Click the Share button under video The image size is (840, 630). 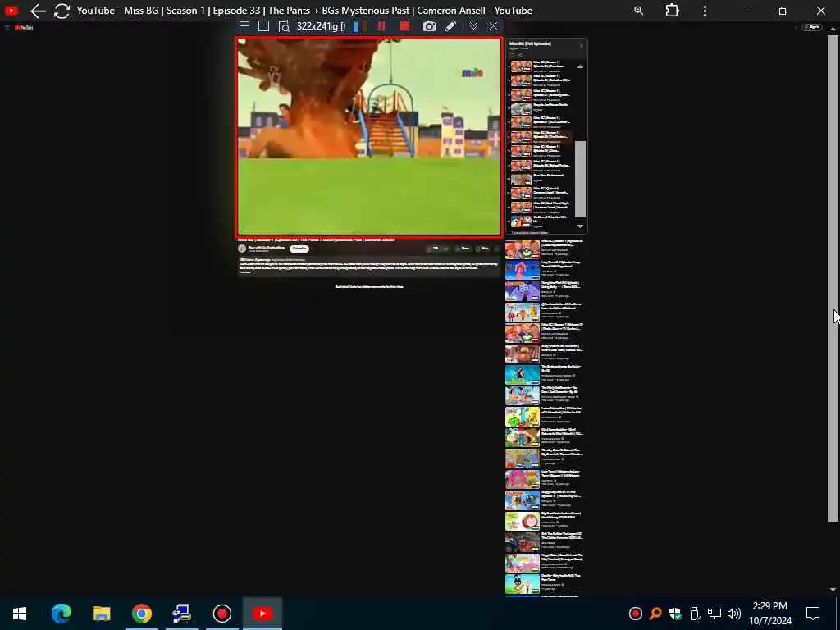463,249
